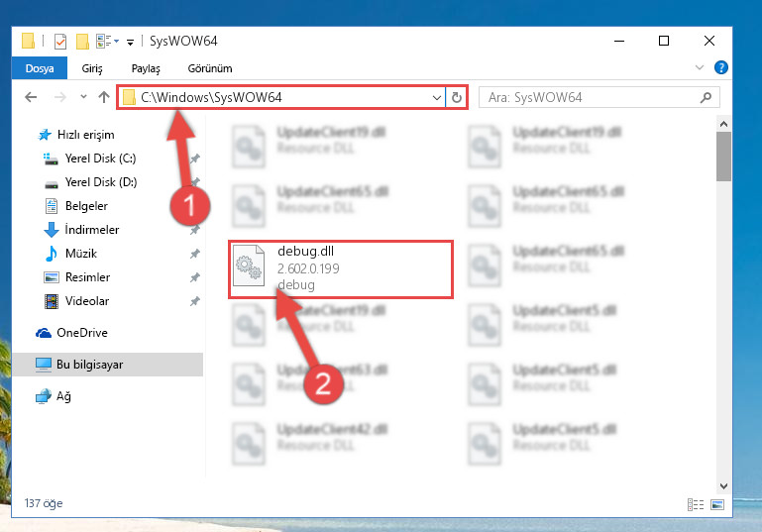762x532 pixels.
Task: Maximize the SysWOW64 window
Action: [663, 42]
